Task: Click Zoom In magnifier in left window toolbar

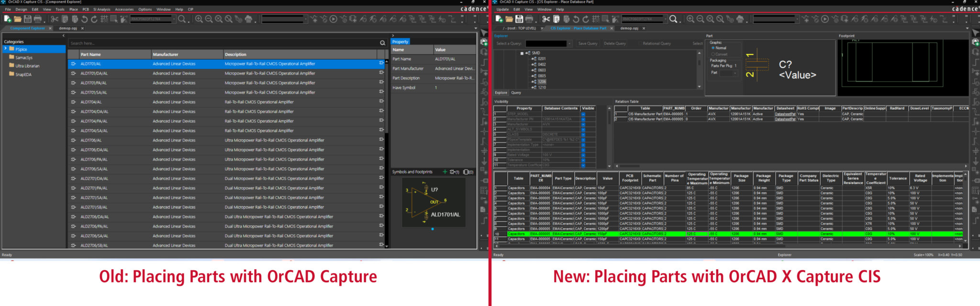Action: (x=199, y=19)
